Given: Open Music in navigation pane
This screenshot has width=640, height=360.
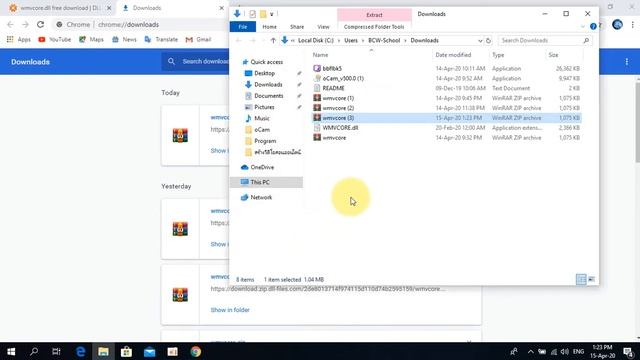Looking at the screenshot, I should (x=262, y=118).
